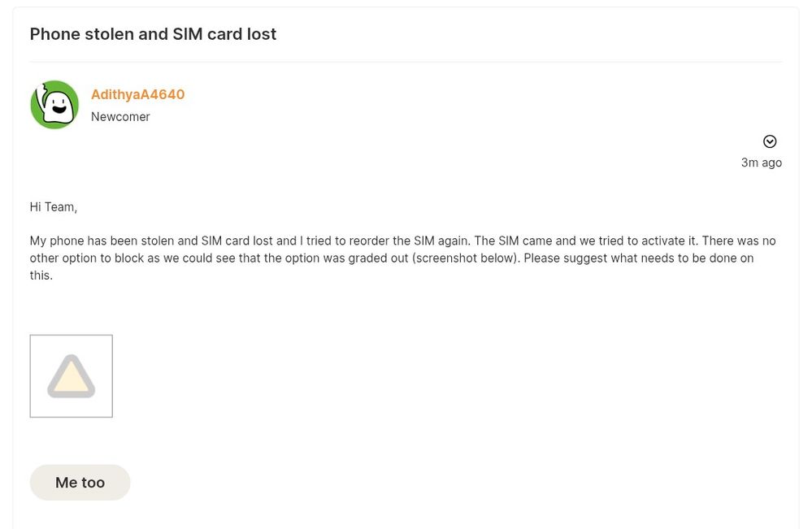
Task: Click the word "activate" in the post
Action: [656, 241]
